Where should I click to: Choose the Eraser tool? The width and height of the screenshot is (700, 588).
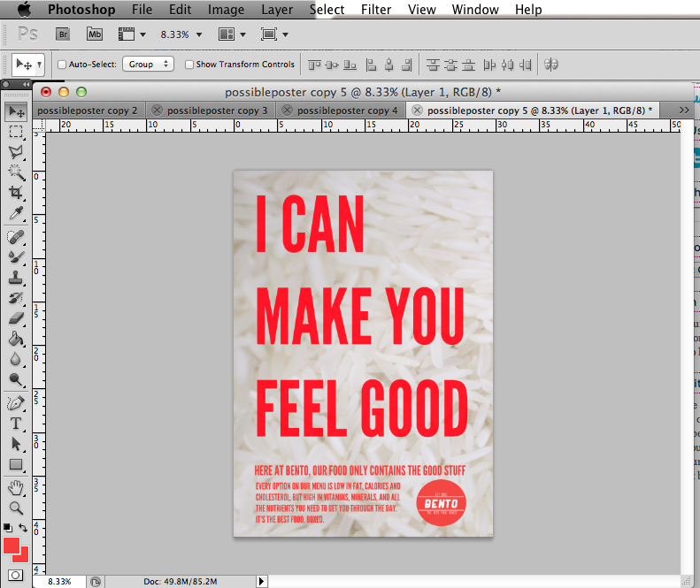coord(16,318)
